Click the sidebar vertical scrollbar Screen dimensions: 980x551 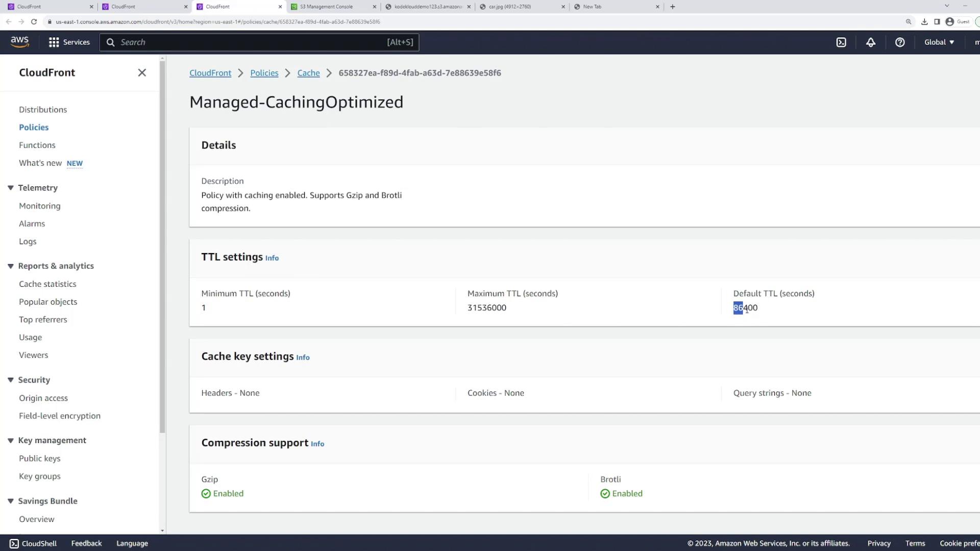click(162, 245)
